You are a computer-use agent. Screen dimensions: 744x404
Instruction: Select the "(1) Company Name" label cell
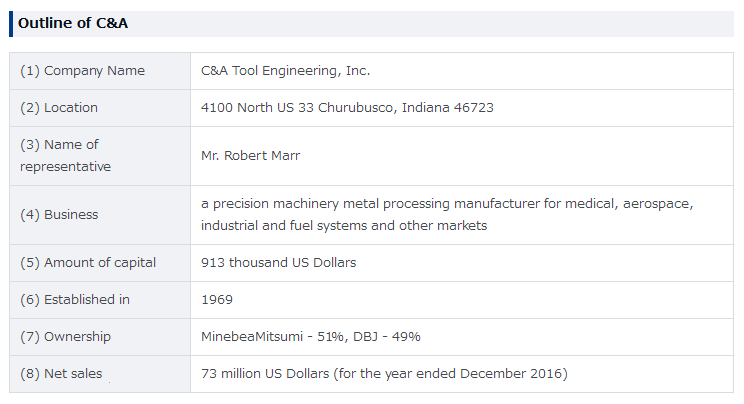point(82,71)
